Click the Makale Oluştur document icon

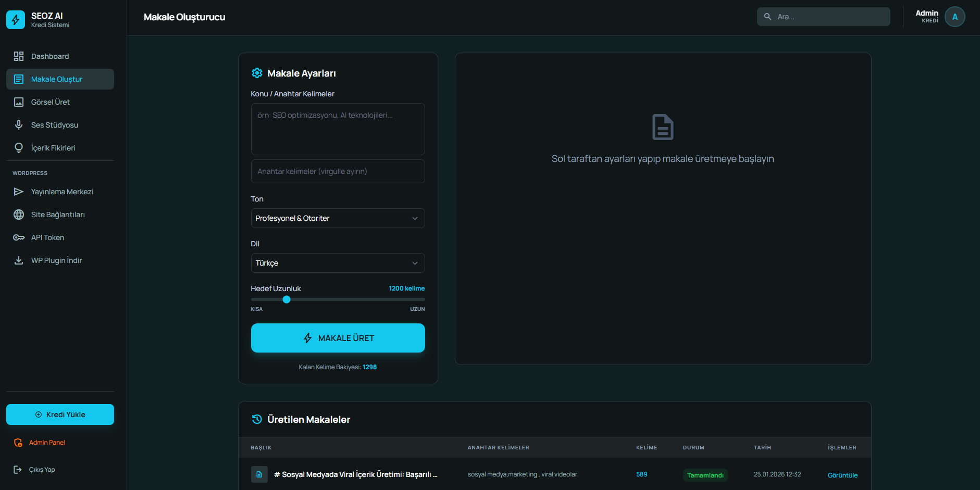(x=19, y=79)
